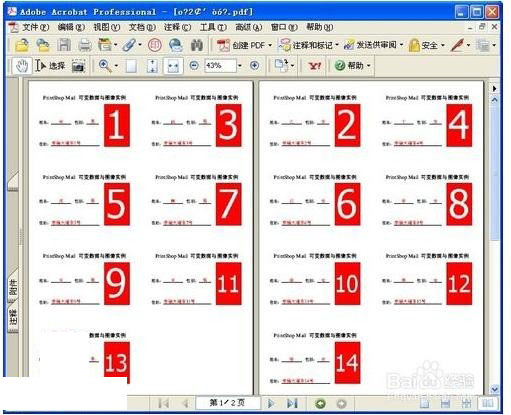Image resolution: width=511 pixels, height=415 pixels.
Task: Click the red number 12 card image
Action: coord(459,283)
